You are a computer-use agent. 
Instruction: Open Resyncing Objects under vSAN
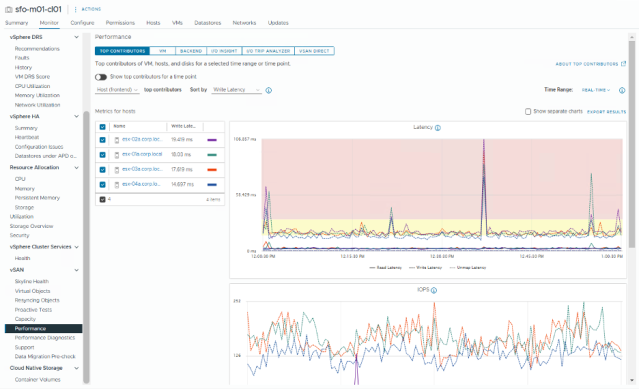(x=37, y=300)
